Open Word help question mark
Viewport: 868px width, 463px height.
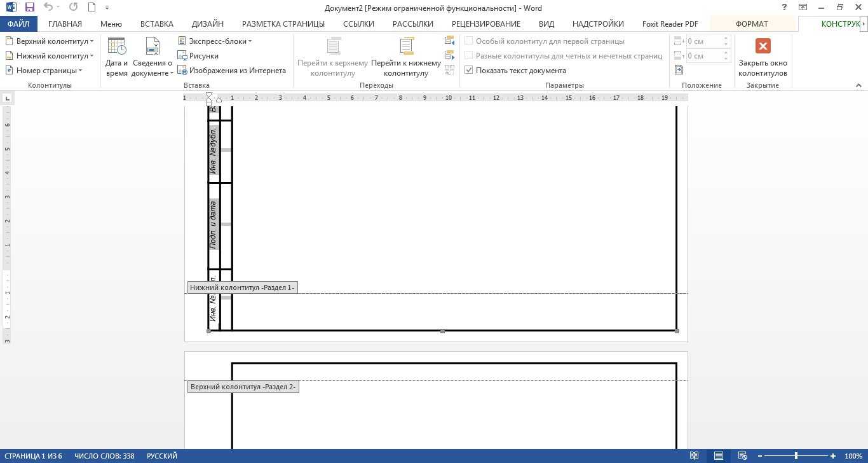coord(785,8)
